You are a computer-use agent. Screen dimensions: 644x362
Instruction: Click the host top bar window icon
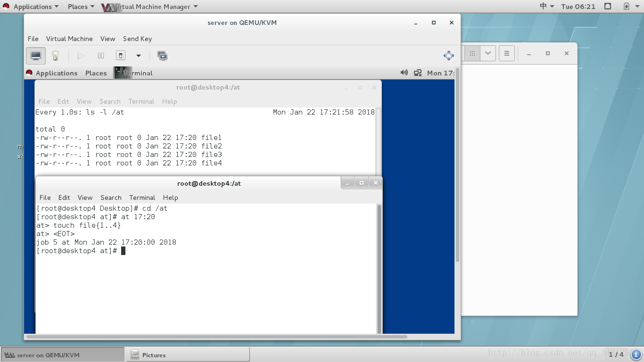pos(608,7)
